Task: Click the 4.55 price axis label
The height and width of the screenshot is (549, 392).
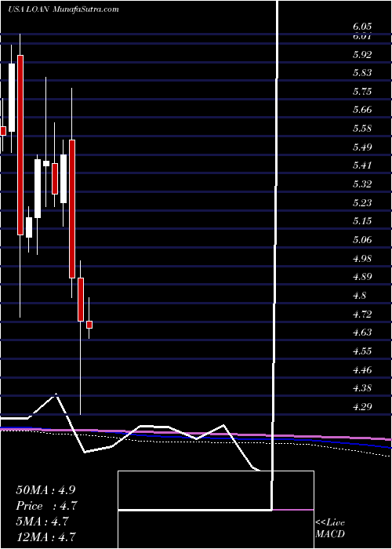Action: (x=362, y=351)
